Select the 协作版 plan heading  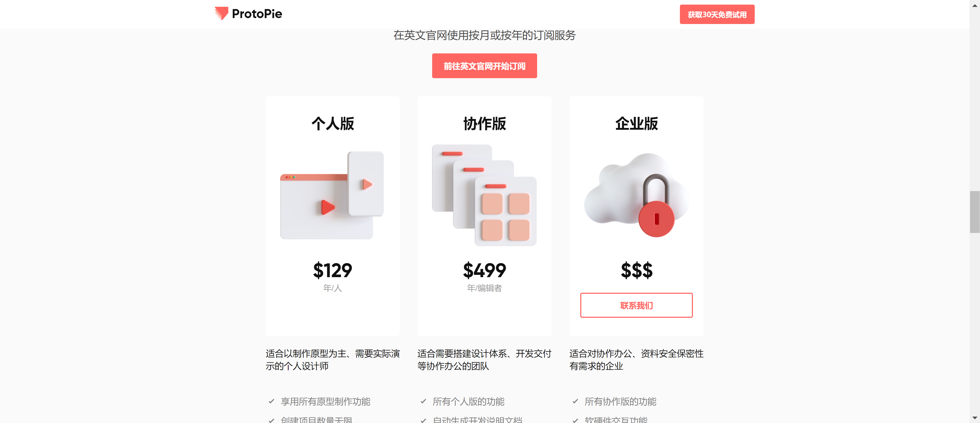484,124
